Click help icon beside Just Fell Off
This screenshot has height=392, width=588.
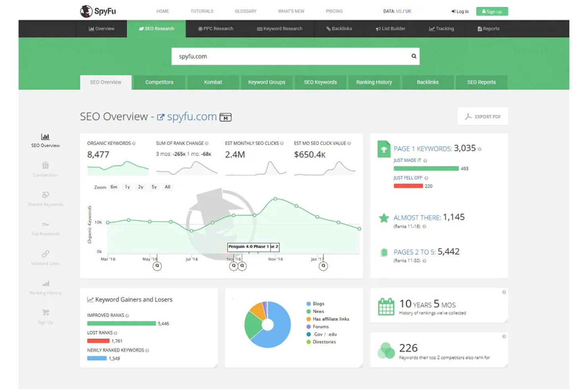pos(426,178)
